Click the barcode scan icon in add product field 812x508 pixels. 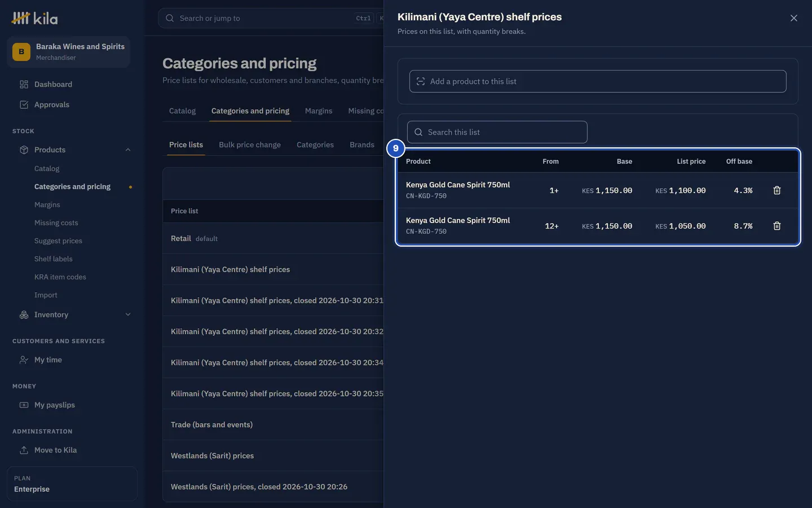[x=421, y=81]
